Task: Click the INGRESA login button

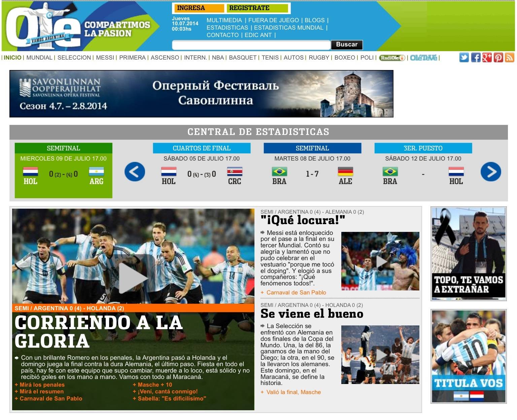Action: click(199, 8)
